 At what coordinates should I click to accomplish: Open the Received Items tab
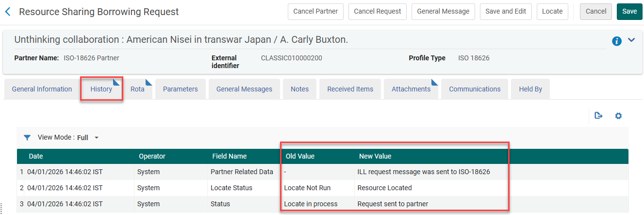tap(350, 89)
